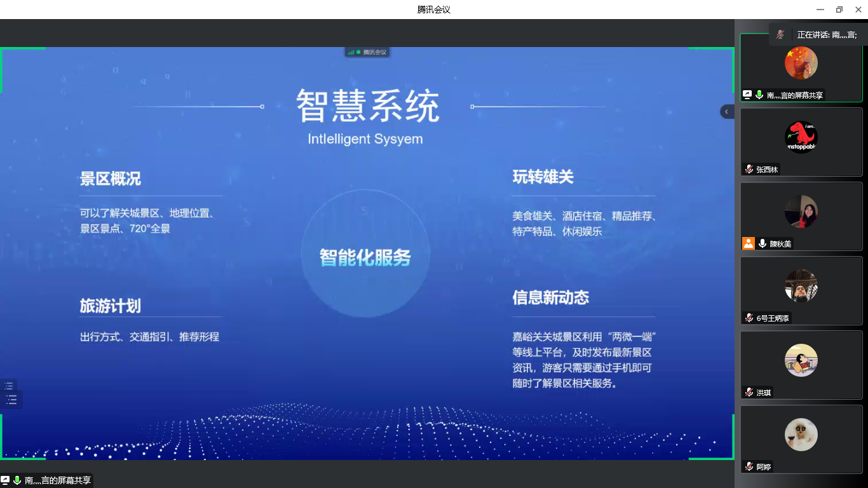Screen dimensions: 868x488
Task: Restore down the Tencent Meeting window
Action: 839,10
